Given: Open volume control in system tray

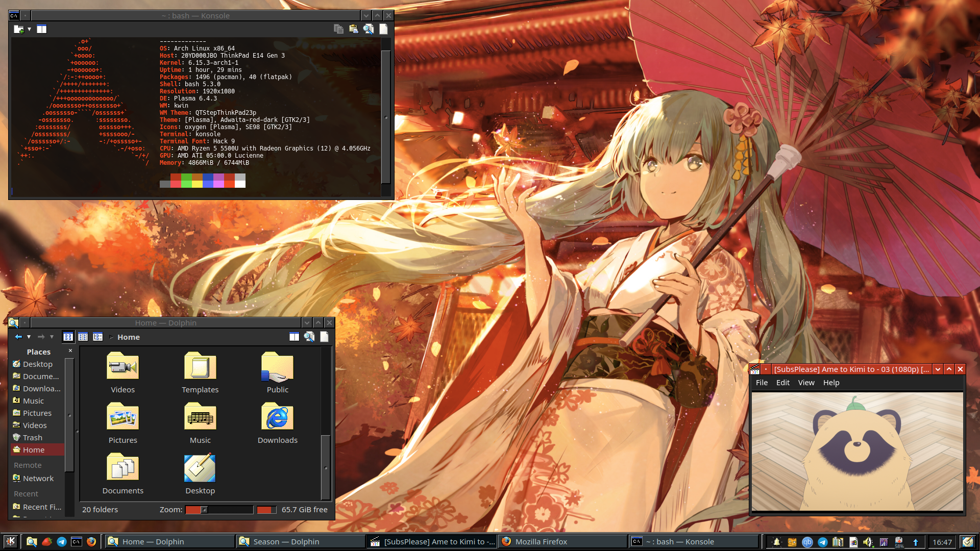Looking at the screenshot, I should pos(868,542).
